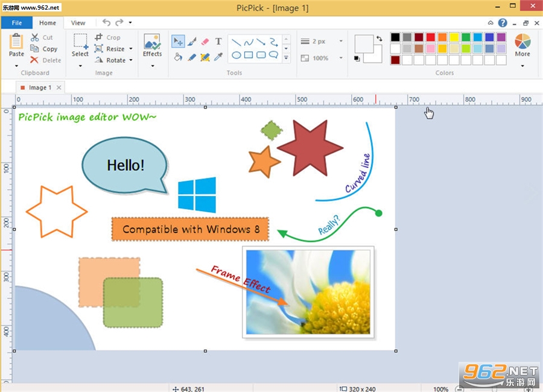Viewport: 543px width, 392px height.
Task: Pick the green color swatch
Action: click(x=466, y=37)
